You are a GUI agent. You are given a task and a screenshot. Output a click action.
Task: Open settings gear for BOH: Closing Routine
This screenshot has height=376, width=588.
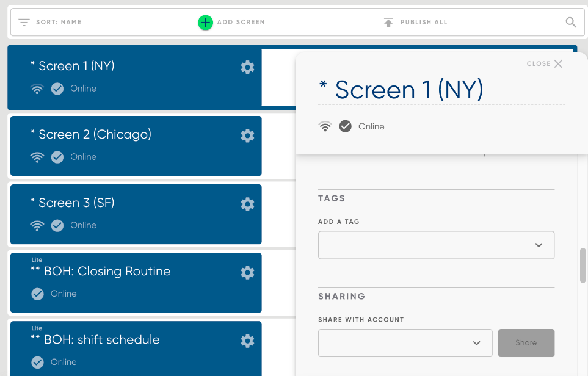click(247, 272)
